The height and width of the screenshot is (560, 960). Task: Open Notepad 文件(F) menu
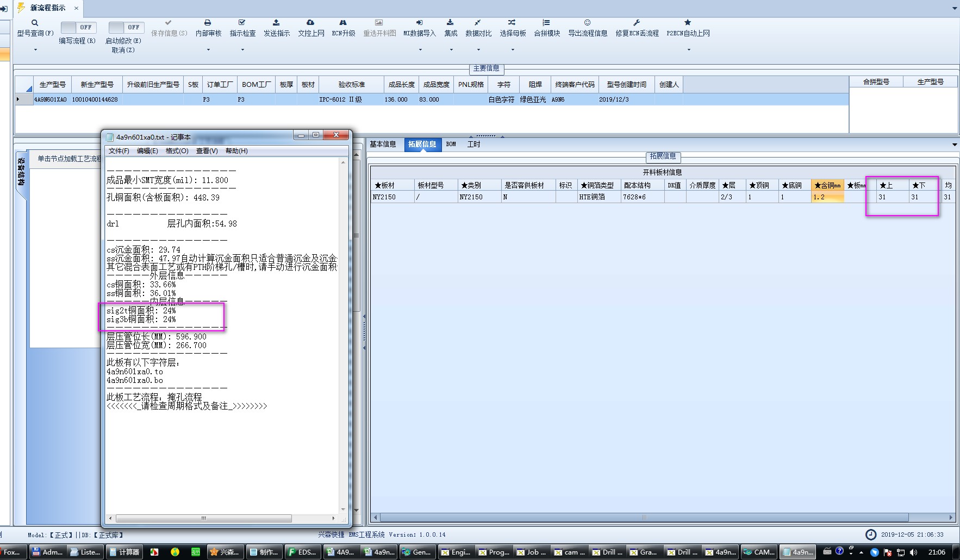pos(119,151)
